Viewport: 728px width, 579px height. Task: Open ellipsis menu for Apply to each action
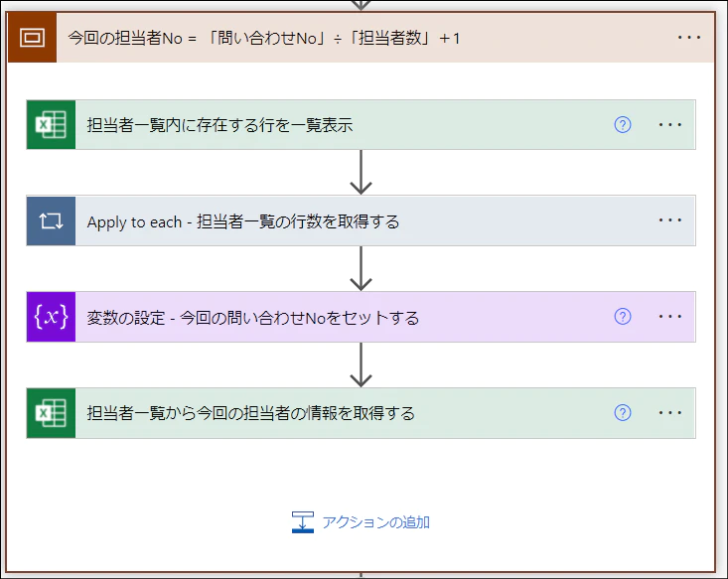point(670,220)
